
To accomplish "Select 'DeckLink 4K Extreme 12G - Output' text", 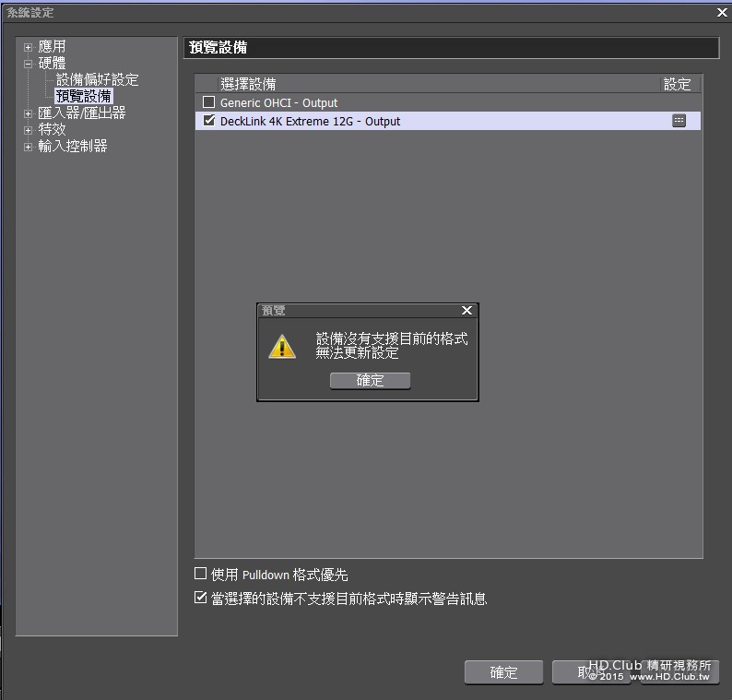I will pyautogui.click(x=310, y=122).
